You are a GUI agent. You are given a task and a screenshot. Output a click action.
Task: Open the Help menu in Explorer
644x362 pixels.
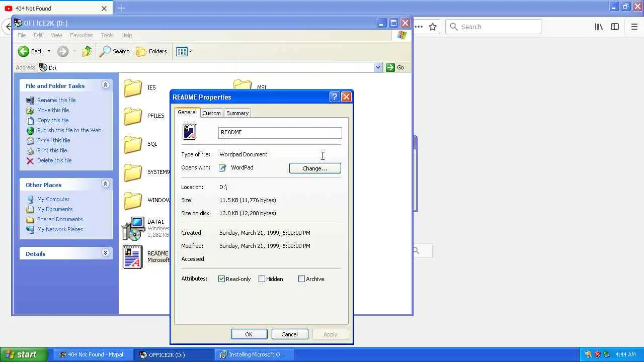pyautogui.click(x=126, y=35)
